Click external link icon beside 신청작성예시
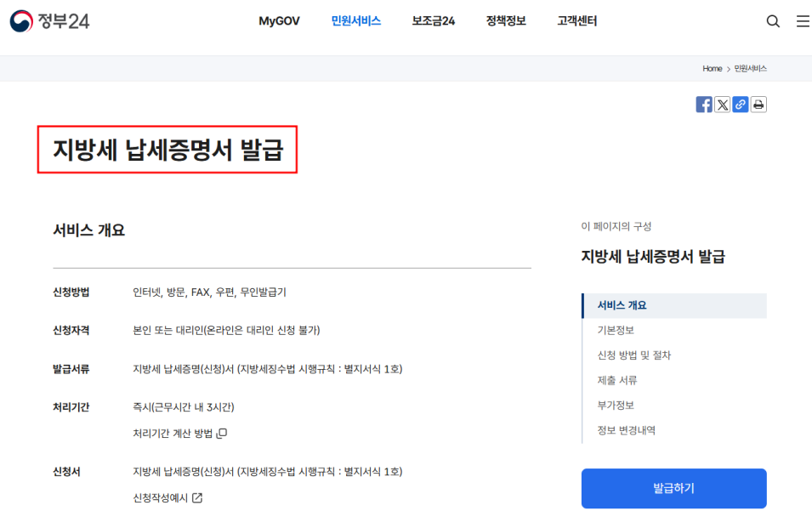 click(196, 498)
